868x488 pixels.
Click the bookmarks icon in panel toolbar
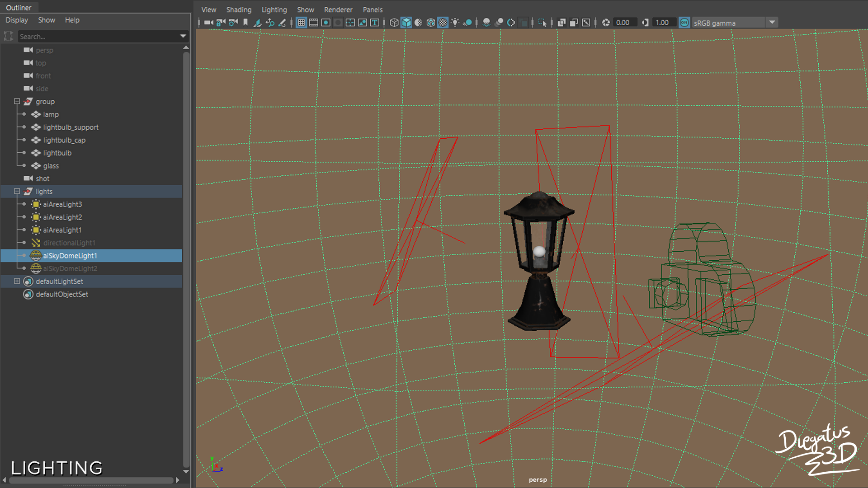tap(245, 23)
